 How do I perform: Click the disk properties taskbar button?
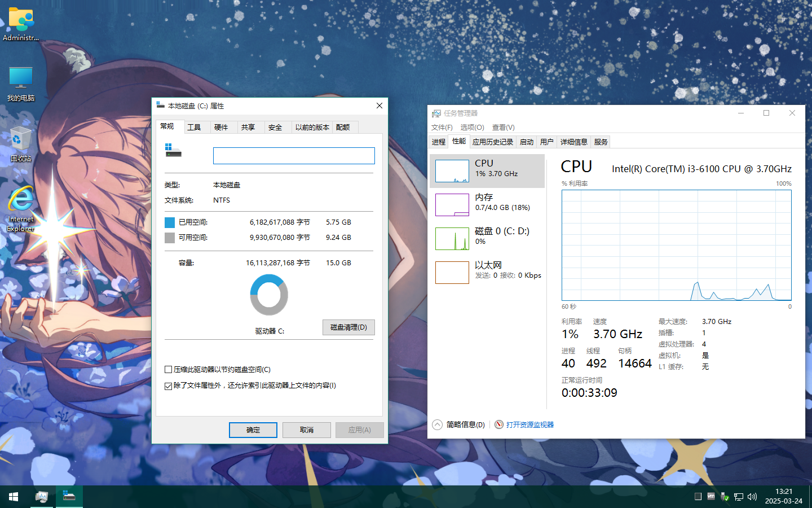tap(69, 497)
